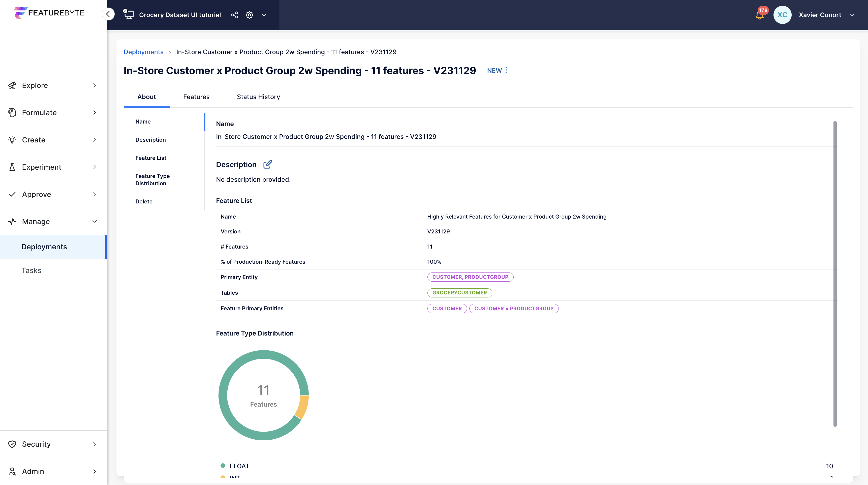868x485 pixels.
Task: Expand the catalog dropdown chevron
Action: [264, 15]
